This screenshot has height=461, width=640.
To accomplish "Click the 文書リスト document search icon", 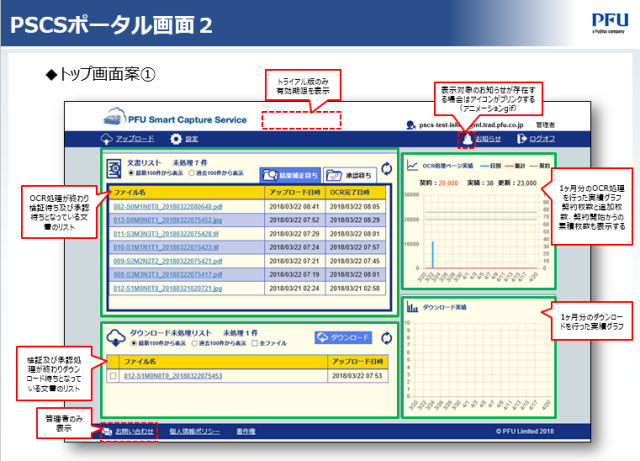I will (114, 169).
